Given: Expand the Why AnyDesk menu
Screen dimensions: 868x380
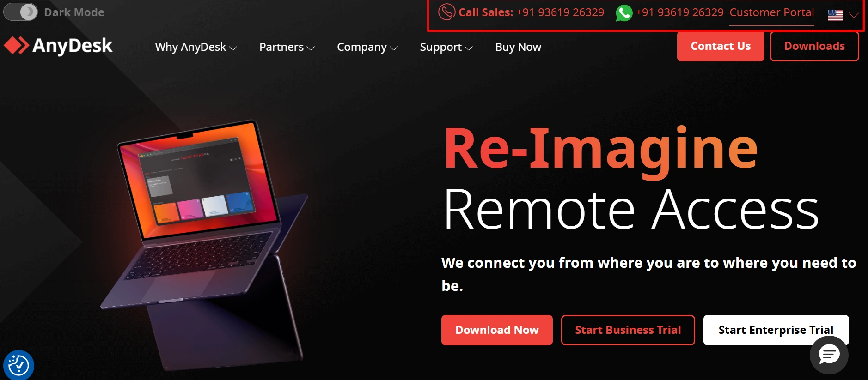Looking at the screenshot, I should [x=196, y=47].
